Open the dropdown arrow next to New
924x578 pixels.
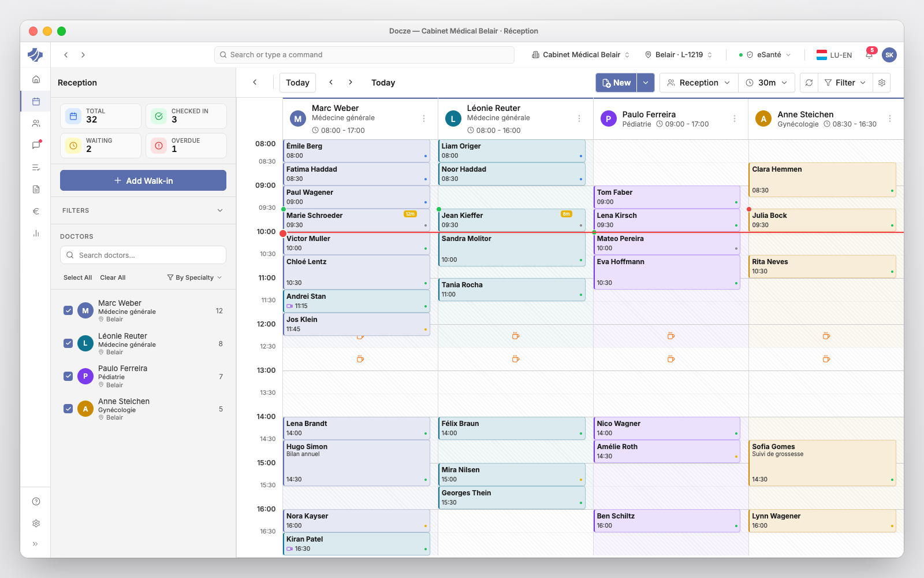tap(646, 83)
